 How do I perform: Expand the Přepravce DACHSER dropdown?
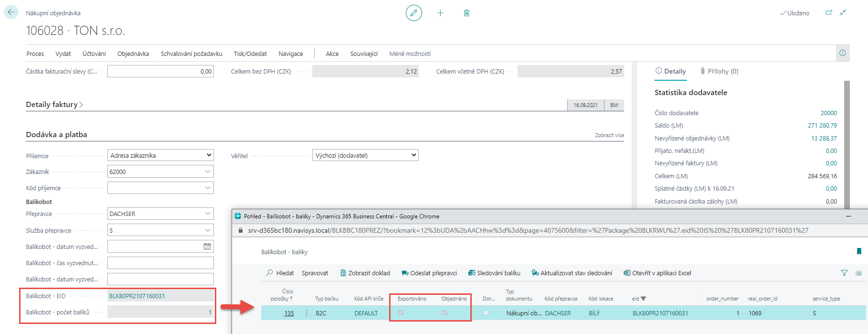click(208, 214)
